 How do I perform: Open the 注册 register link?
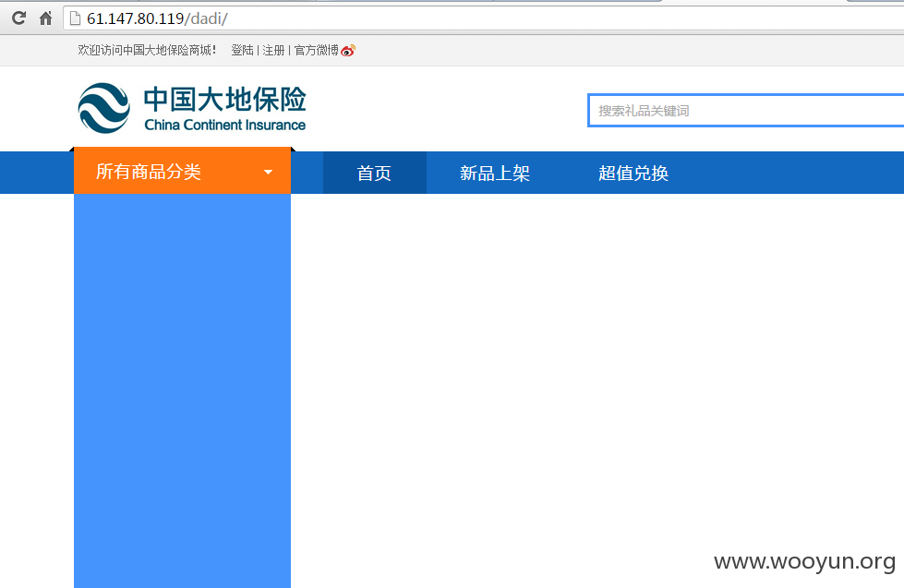click(274, 51)
